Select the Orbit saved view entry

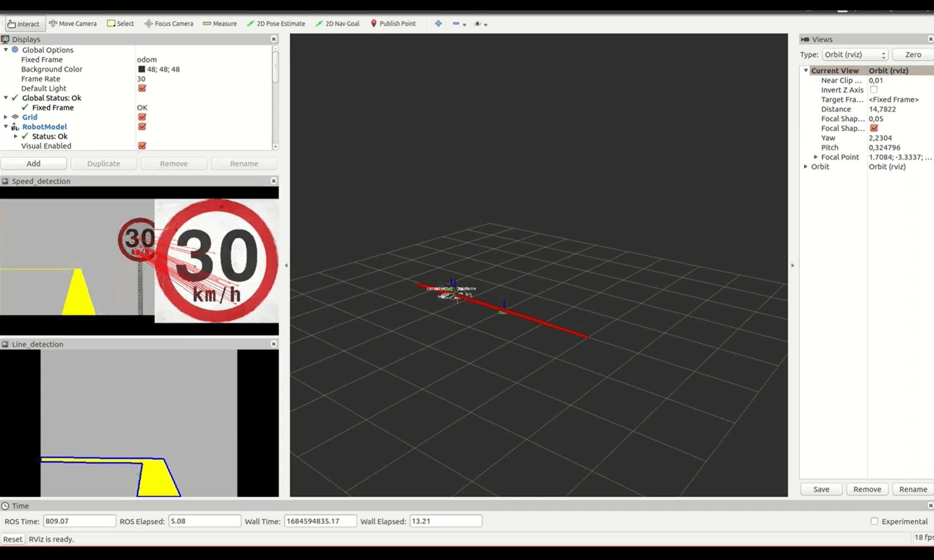click(820, 166)
